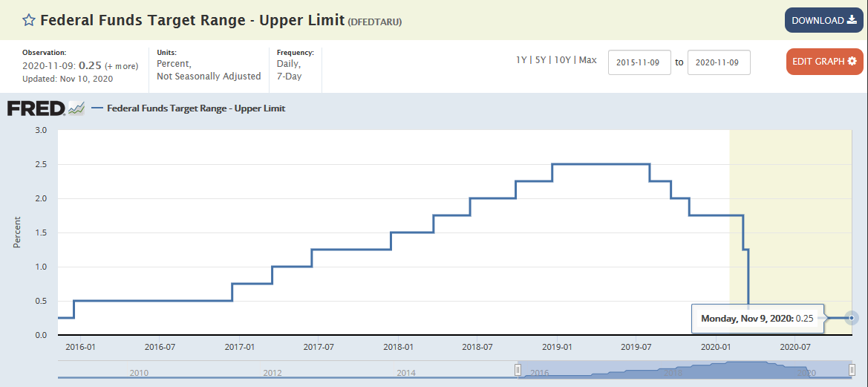Click the 2.5 y-axis label
868x387 pixels.
[42, 164]
